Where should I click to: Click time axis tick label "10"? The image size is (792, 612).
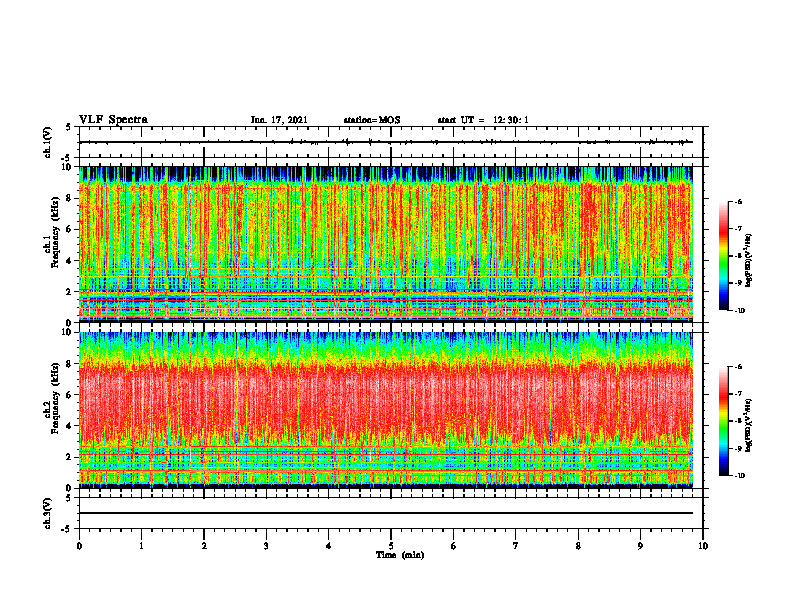pos(703,546)
